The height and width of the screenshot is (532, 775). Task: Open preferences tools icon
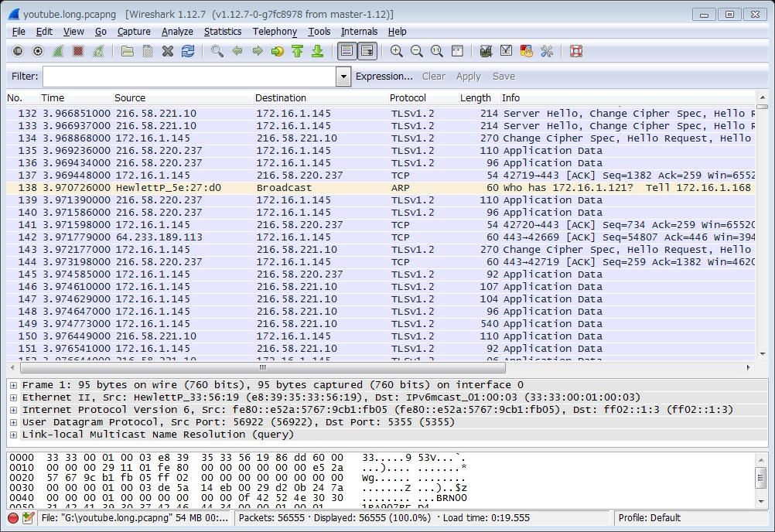point(547,51)
